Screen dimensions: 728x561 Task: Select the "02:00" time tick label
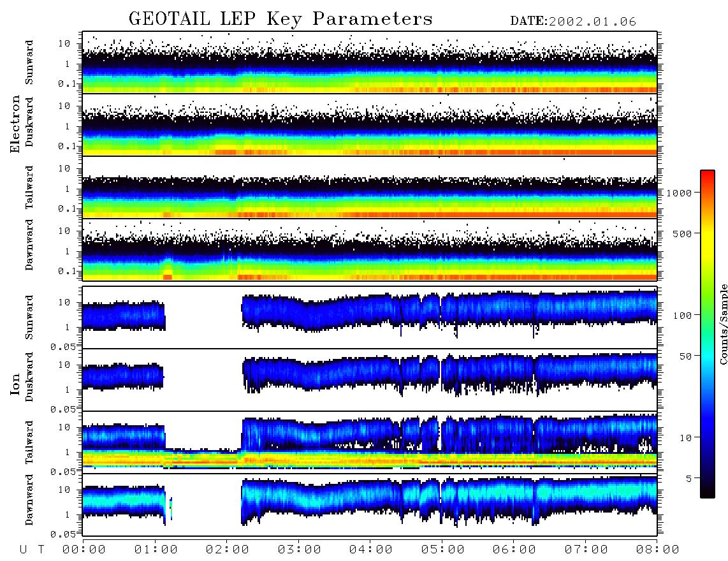pos(228,550)
